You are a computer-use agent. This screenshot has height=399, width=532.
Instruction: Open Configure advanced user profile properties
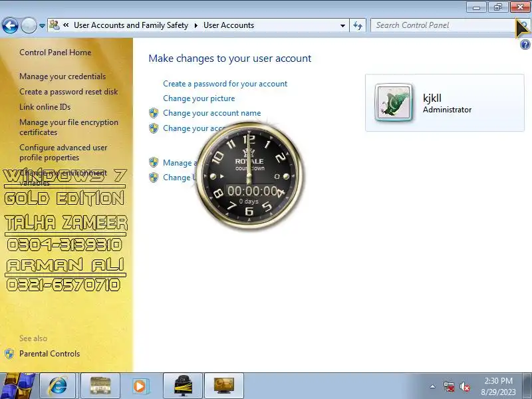(63, 152)
